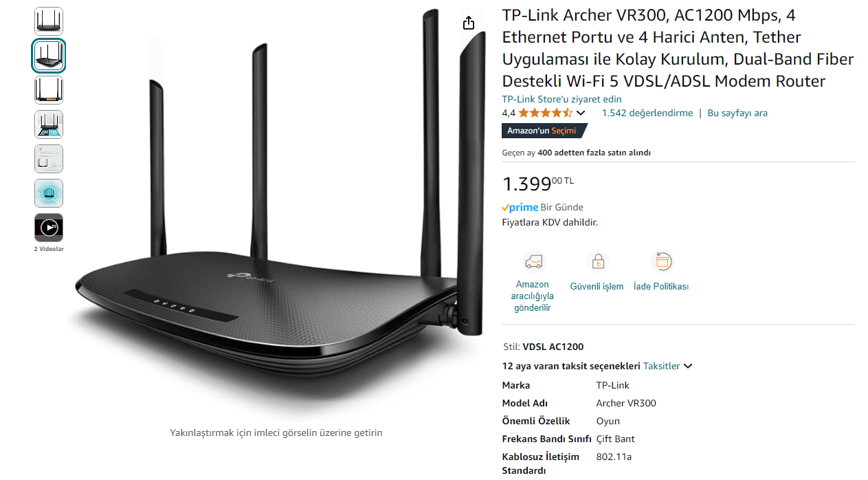Image resolution: width=868 pixels, height=480 pixels.
Task: Select the first router front-view thumbnail
Action: tap(49, 21)
